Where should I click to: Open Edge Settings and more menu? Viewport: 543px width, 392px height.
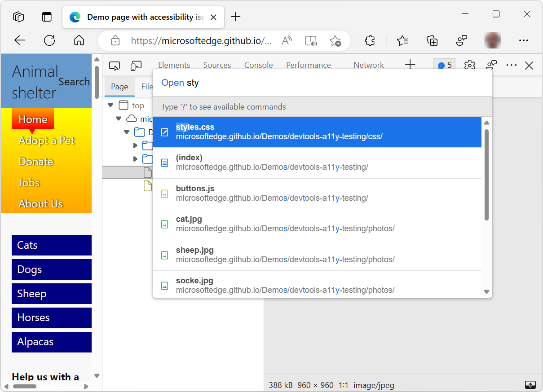tap(524, 40)
